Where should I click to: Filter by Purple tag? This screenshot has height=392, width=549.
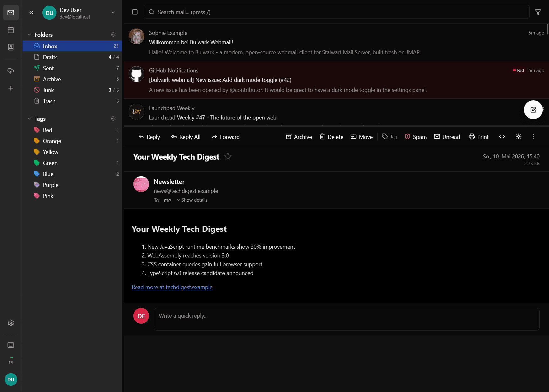72,185
